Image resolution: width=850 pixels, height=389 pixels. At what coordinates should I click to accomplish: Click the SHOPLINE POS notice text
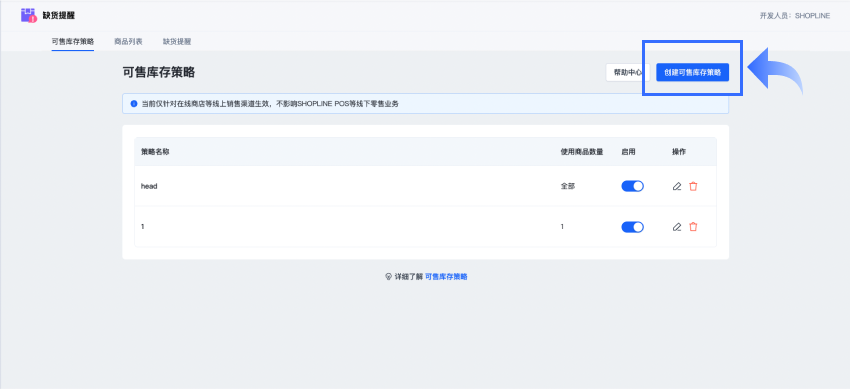point(270,103)
